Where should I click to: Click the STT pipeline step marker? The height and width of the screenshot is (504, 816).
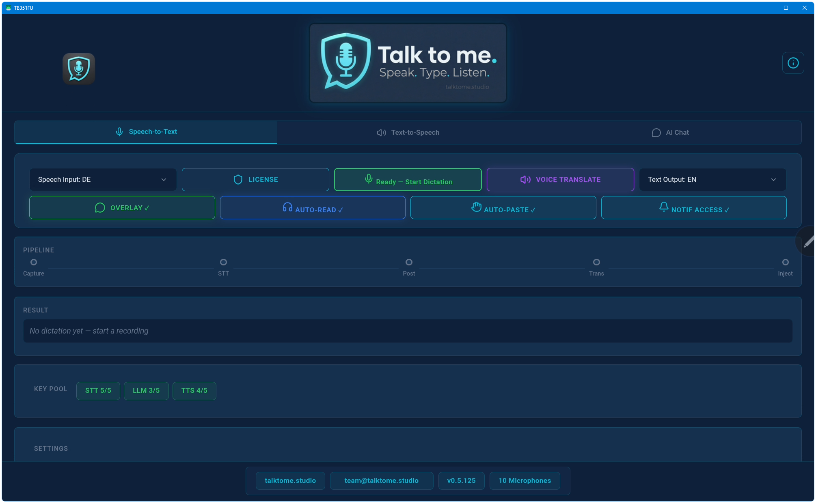tap(223, 262)
